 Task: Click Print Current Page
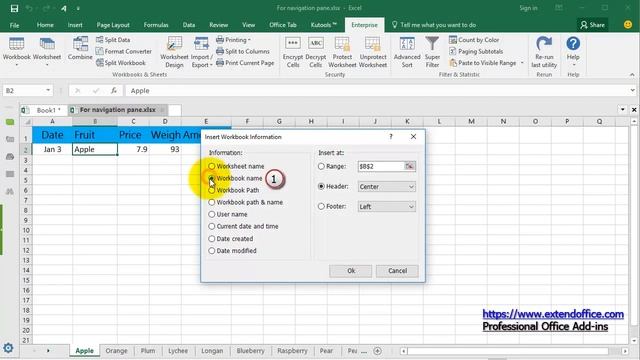point(245,63)
